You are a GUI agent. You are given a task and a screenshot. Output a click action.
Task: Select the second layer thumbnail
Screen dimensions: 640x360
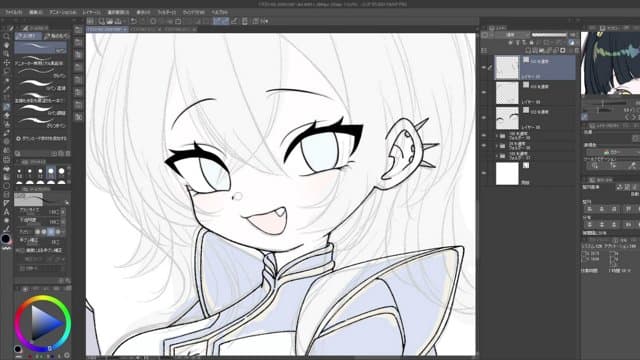(507, 93)
